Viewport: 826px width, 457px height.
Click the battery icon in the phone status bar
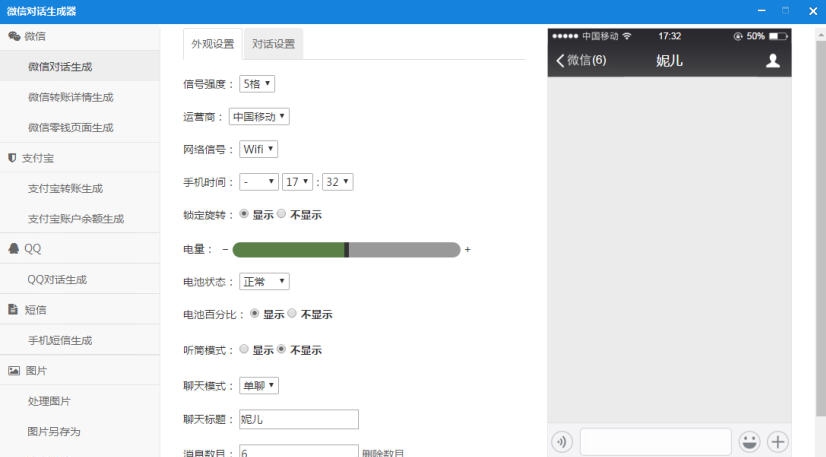point(778,36)
